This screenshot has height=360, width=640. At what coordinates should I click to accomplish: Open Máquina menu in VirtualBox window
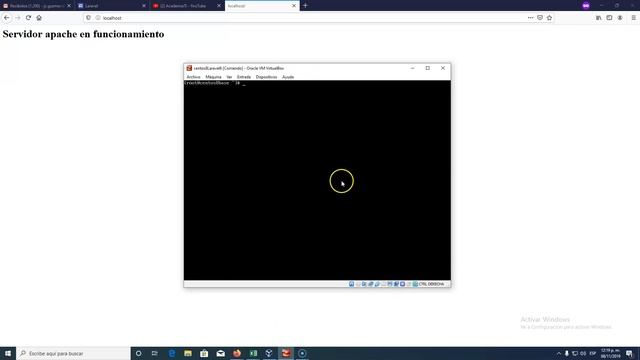tap(213, 77)
